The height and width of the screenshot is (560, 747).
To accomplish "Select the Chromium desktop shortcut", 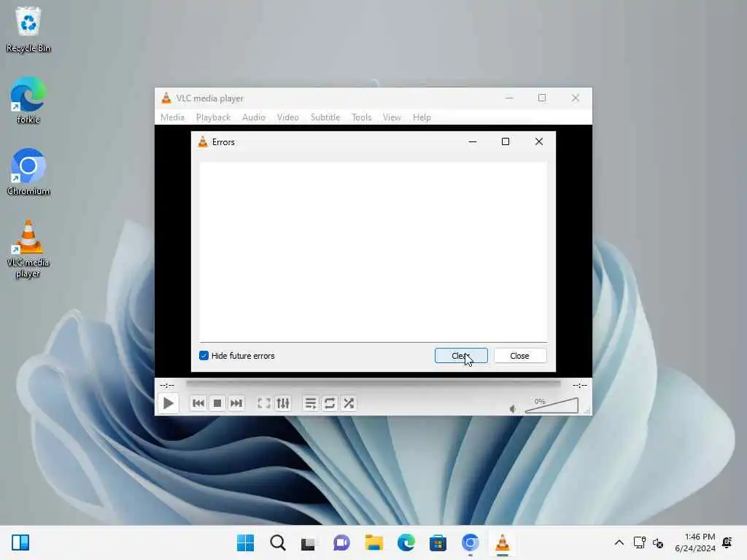I will click(x=28, y=171).
